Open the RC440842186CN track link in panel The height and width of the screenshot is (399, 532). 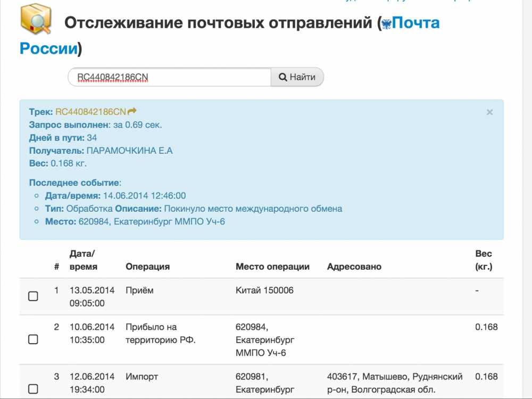coord(90,112)
